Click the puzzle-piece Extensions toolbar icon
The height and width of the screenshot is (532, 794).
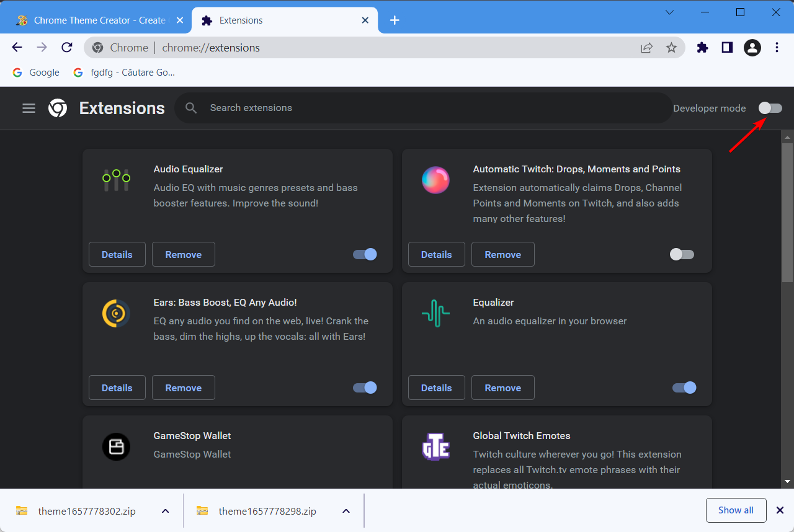click(702, 48)
